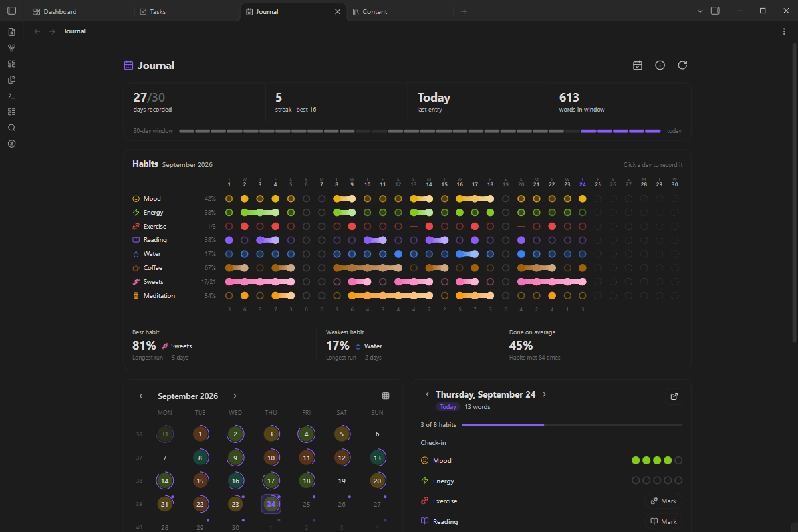
Task: Select September 8 in the calendar
Action: [200, 458]
